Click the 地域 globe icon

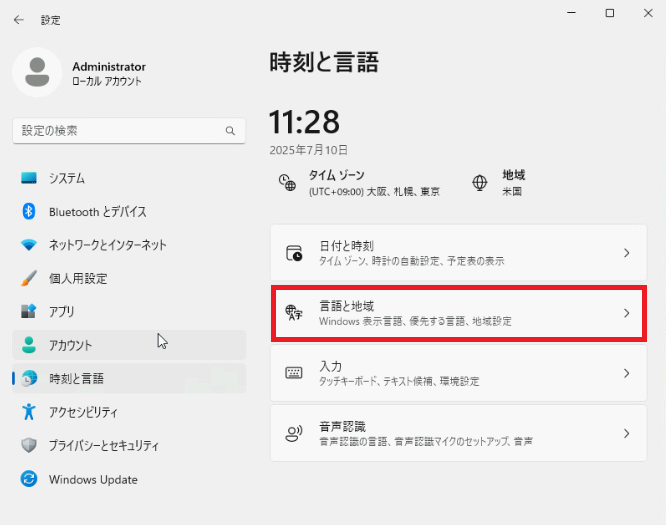(x=480, y=183)
